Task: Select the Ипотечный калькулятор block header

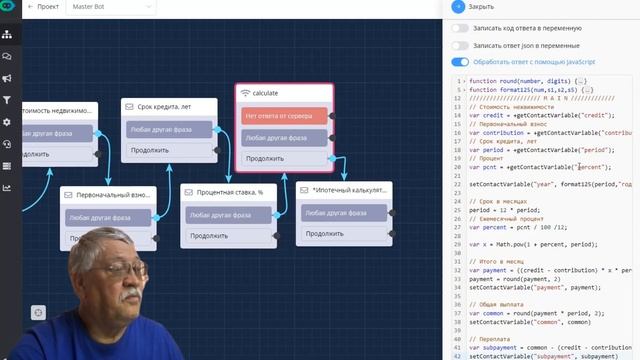Action: click(x=344, y=190)
